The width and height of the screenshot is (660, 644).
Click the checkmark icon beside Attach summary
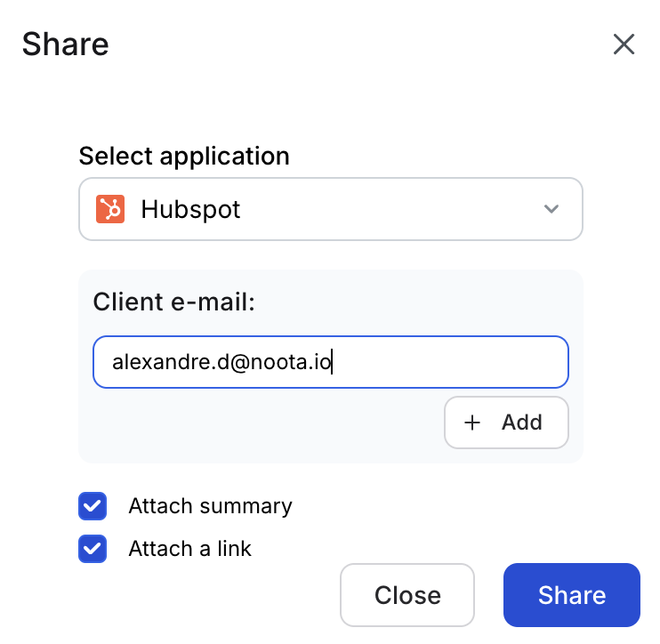[x=93, y=507]
